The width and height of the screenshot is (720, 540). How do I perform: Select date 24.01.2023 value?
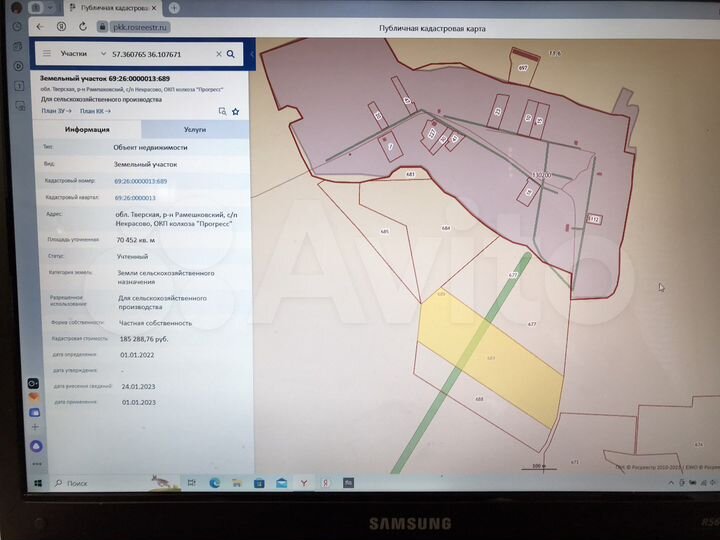coord(138,387)
